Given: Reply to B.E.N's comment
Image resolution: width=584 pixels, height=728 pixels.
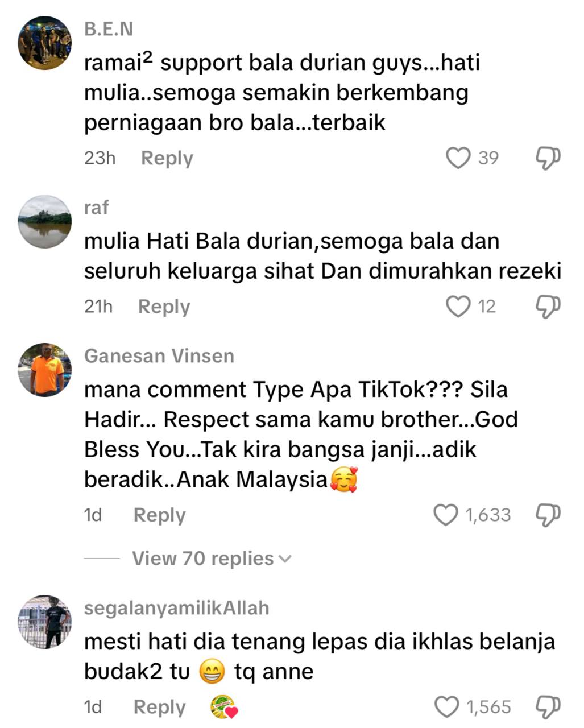Looking at the screenshot, I should (x=167, y=158).
